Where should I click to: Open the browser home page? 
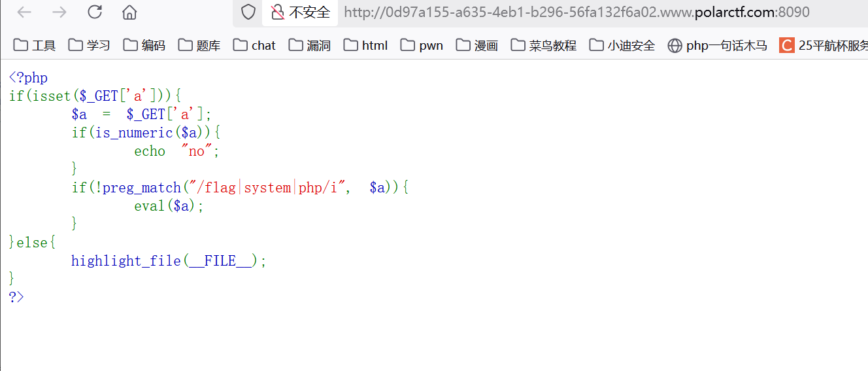click(129, 12)
